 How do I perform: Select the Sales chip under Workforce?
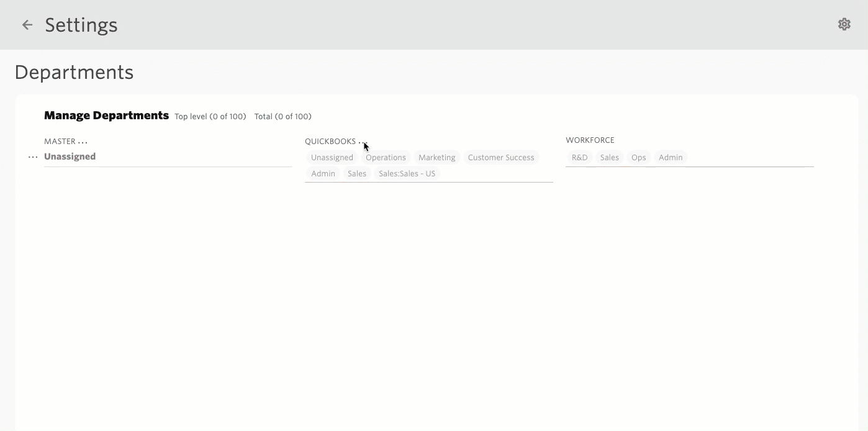tap(609, 158)
